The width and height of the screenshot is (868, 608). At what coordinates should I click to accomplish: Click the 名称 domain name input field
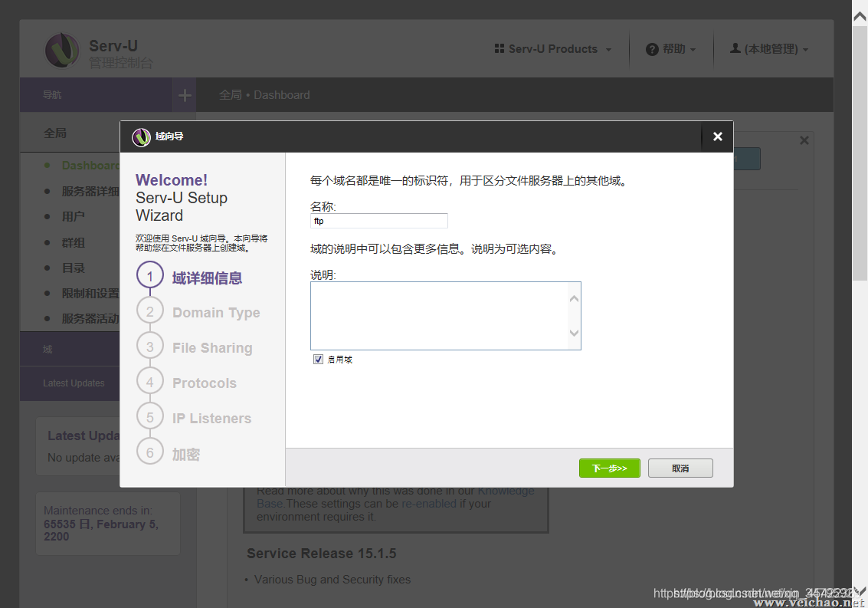(x=379, y=221)
